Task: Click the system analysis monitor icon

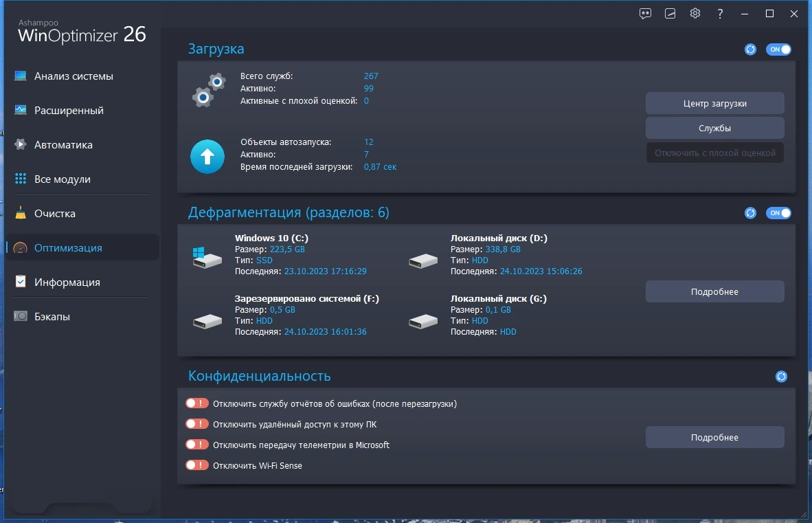Action: click(20, 76)
